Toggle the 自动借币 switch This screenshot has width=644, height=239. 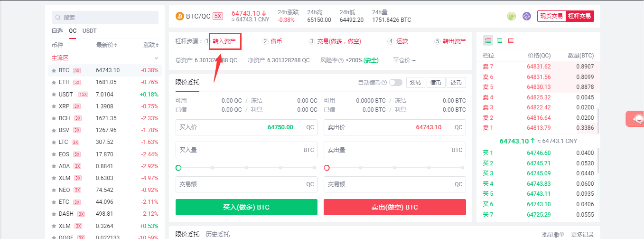[x=395, y=82]
